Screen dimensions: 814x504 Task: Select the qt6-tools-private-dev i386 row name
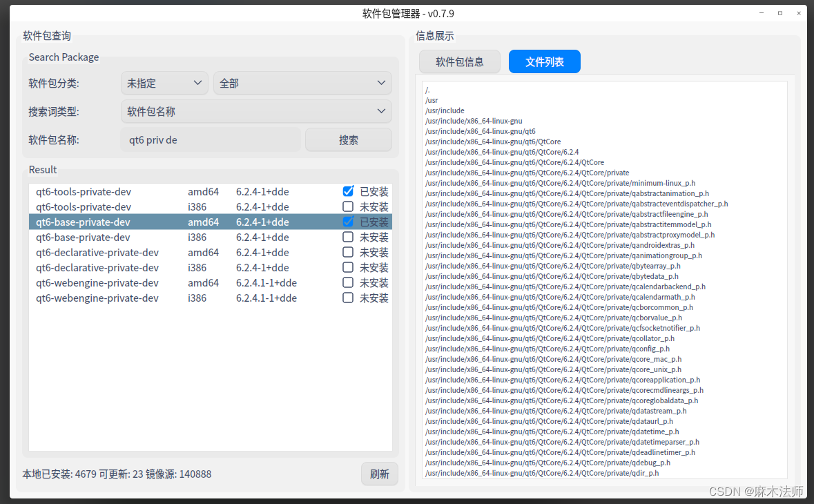(84, 206)
